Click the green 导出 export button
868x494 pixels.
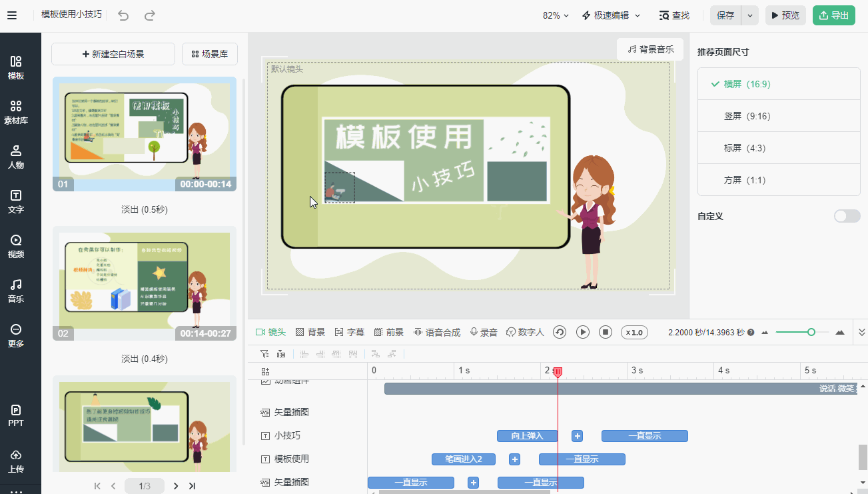tap(833, 15)
